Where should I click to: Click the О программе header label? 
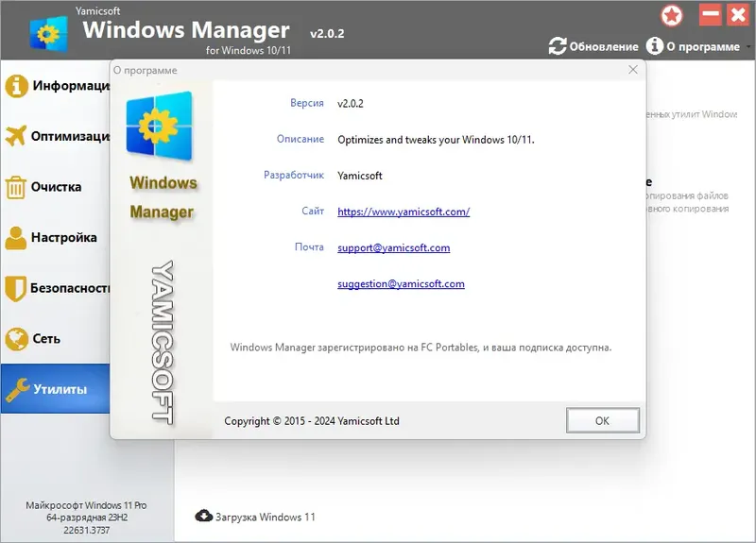tap(703, 46)
